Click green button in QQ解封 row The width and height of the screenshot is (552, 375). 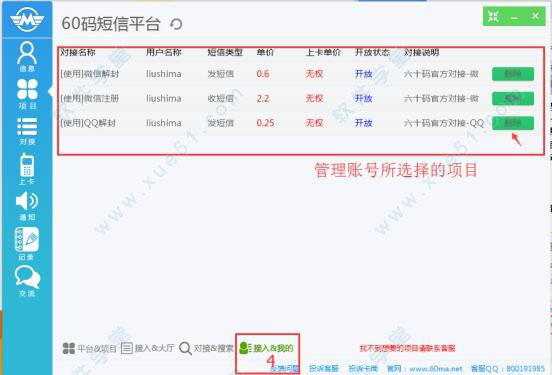[x=513, y=123]
